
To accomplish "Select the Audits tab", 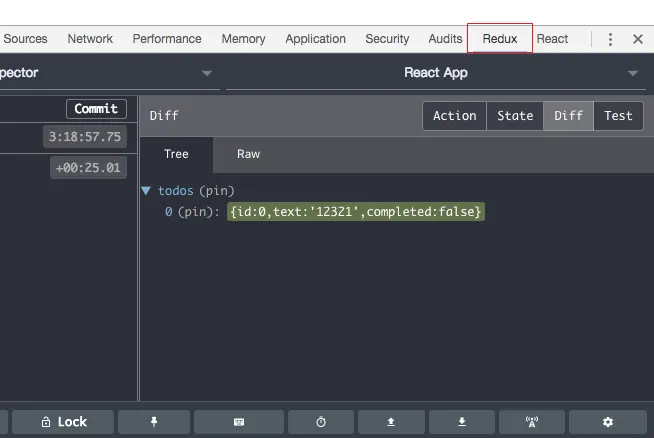I will point(445,39).
